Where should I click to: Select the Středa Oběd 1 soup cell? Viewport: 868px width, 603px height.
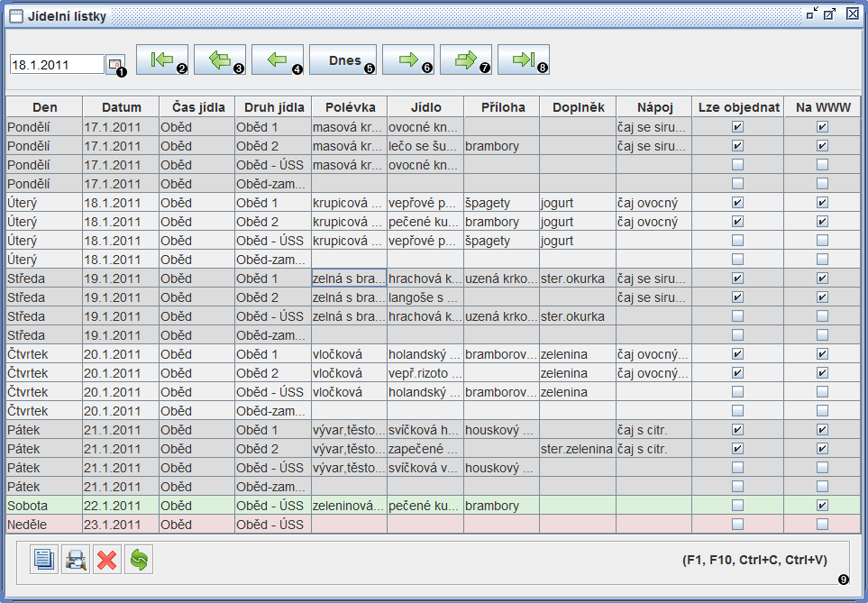point(349,279)
